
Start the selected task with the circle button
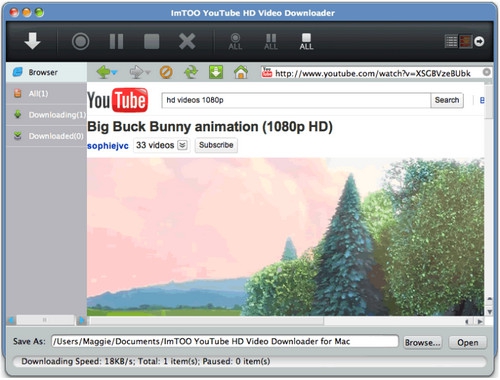point(80,41)
